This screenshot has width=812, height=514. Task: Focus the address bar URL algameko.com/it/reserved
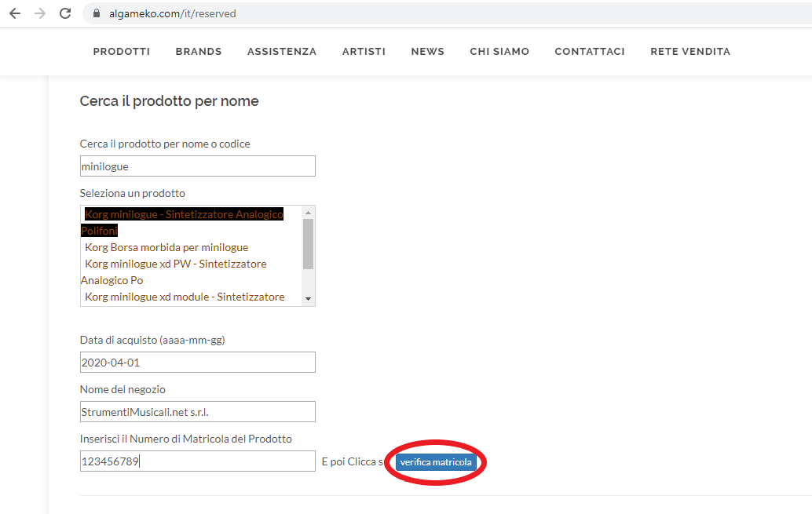(173, 13)
